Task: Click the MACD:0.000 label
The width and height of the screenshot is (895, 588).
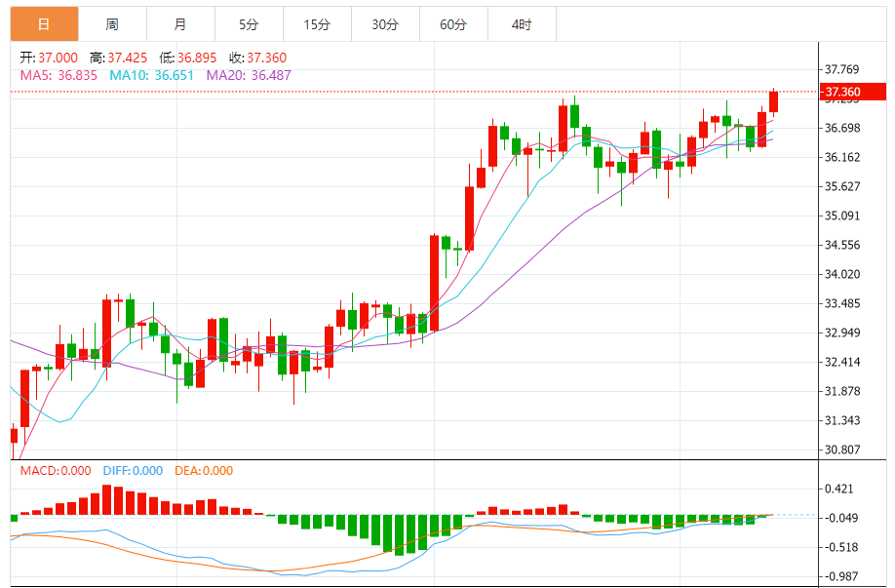Action: click(56, 471)
